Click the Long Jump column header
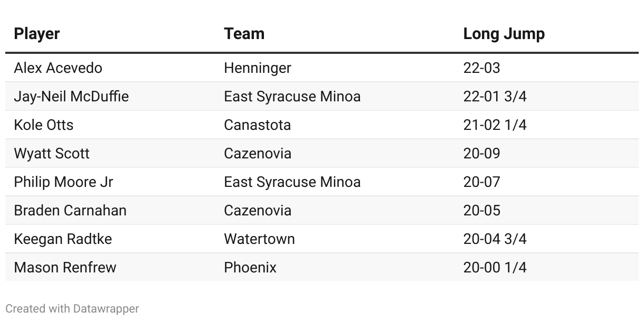The width and height of the screenshot is (644, 321). (x=504, y=34)
